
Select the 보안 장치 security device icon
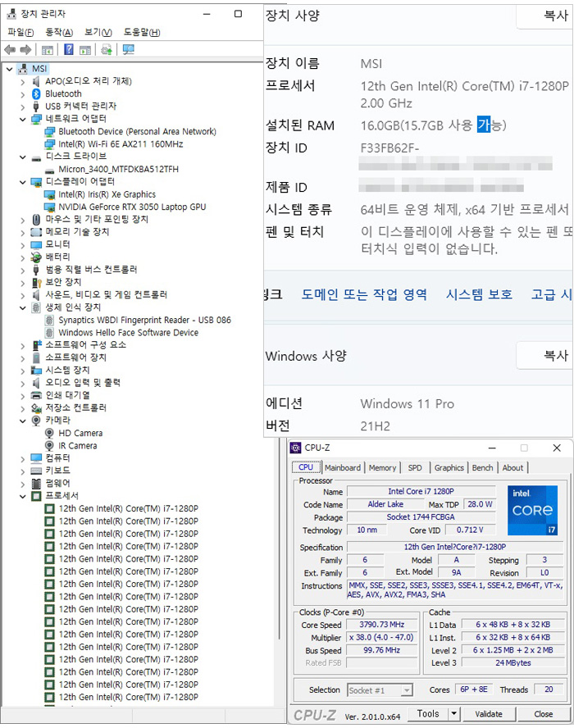tap(36, 282)
